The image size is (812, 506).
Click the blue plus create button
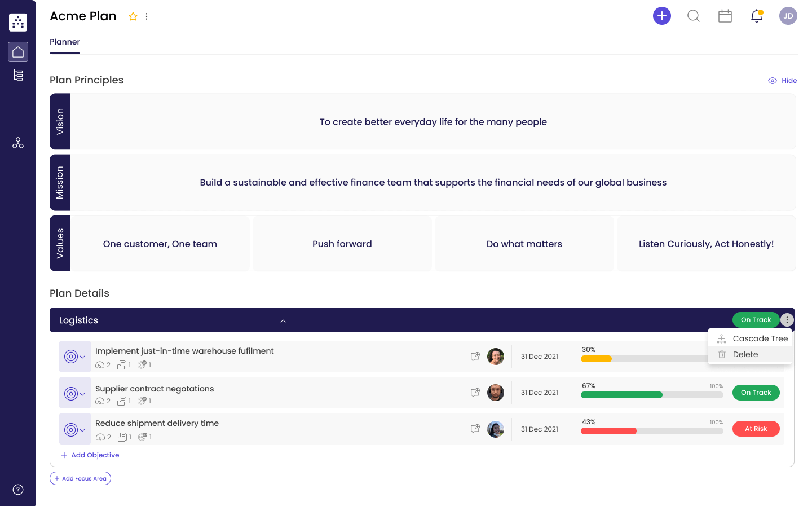(x=662, y=16)
